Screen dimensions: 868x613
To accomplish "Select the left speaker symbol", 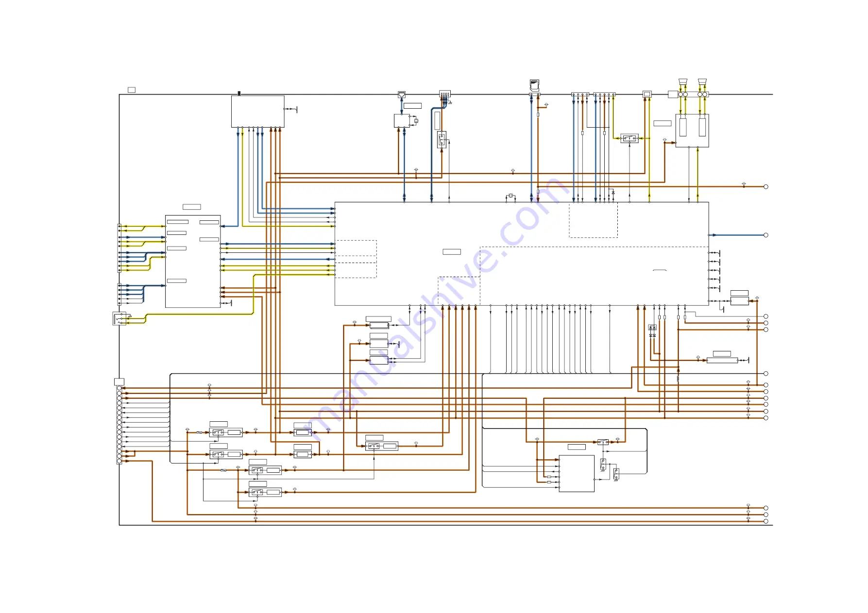I will [x=683, y=82].
